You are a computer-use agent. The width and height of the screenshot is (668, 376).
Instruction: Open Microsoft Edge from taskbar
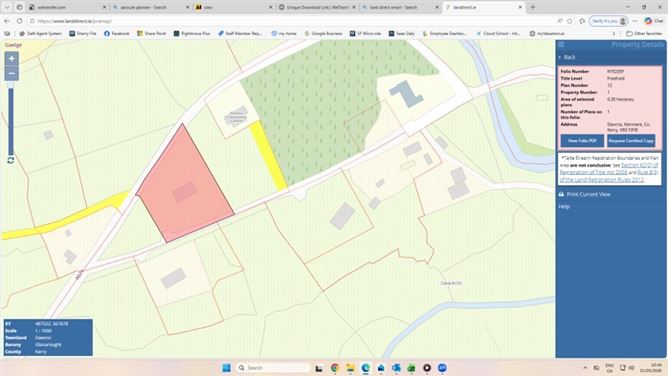(366, 367)
